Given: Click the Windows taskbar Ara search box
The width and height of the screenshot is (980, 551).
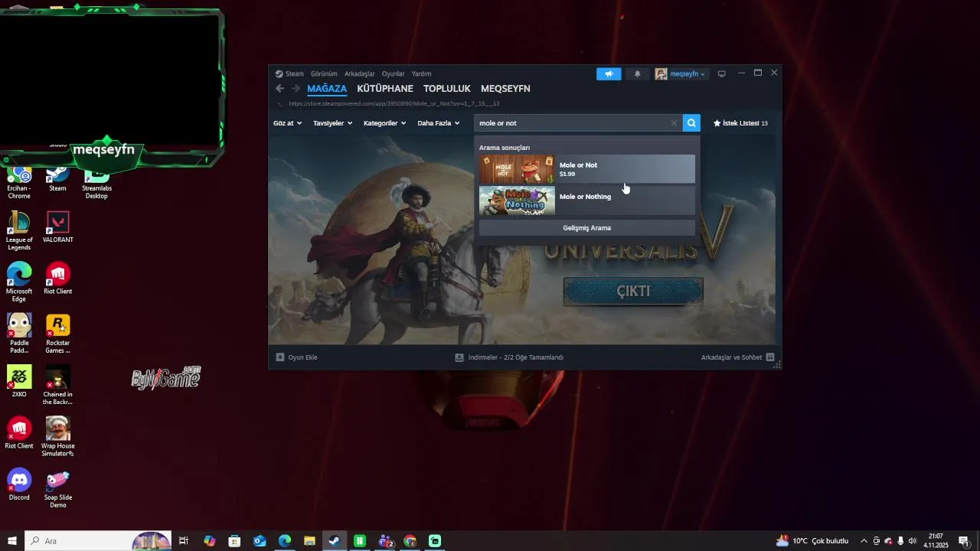Looking at the screenshot, I should [x=99, y=541].
